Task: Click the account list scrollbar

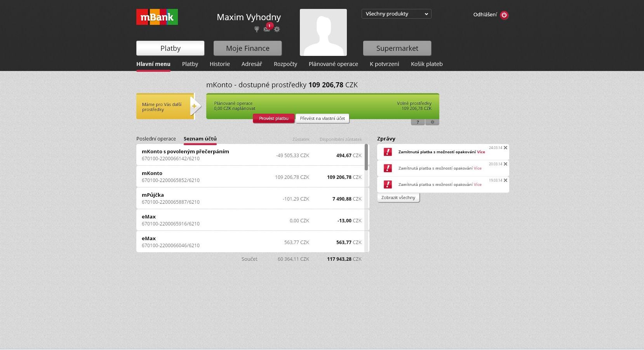Action: pyautogui.click(x=366, y=157)
